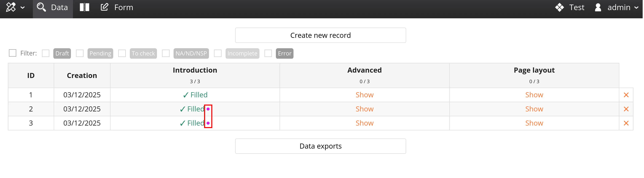
Task: Click the Test project diamond icon
Action: (x=559, y=7)
